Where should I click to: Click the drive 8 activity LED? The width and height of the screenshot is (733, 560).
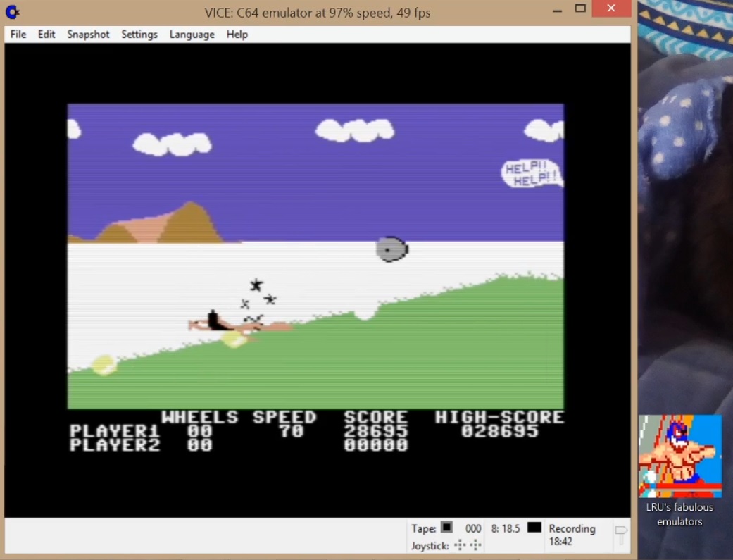534,528
